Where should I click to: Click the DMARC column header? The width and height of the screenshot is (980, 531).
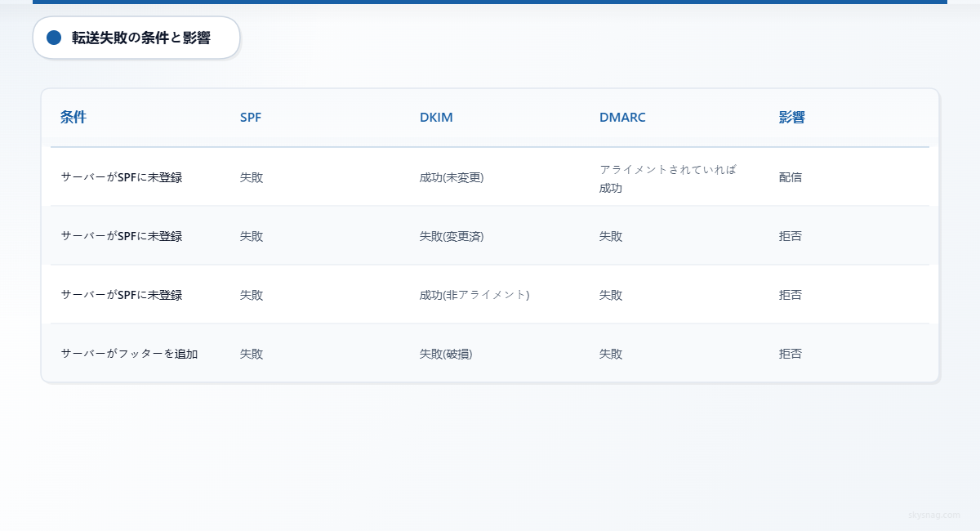622,118
